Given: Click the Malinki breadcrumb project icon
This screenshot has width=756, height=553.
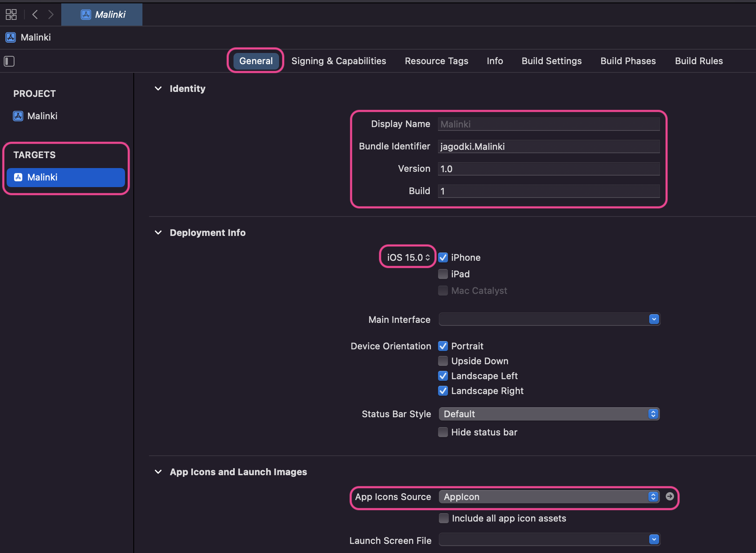Looking at the screenshot, I should pyautogui.click(x=11, y=37).
